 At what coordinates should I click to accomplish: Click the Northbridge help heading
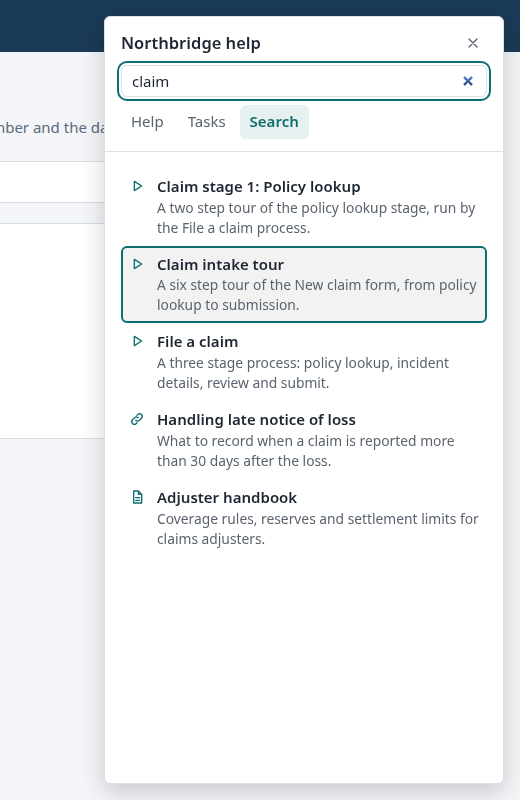click(191, 43)
